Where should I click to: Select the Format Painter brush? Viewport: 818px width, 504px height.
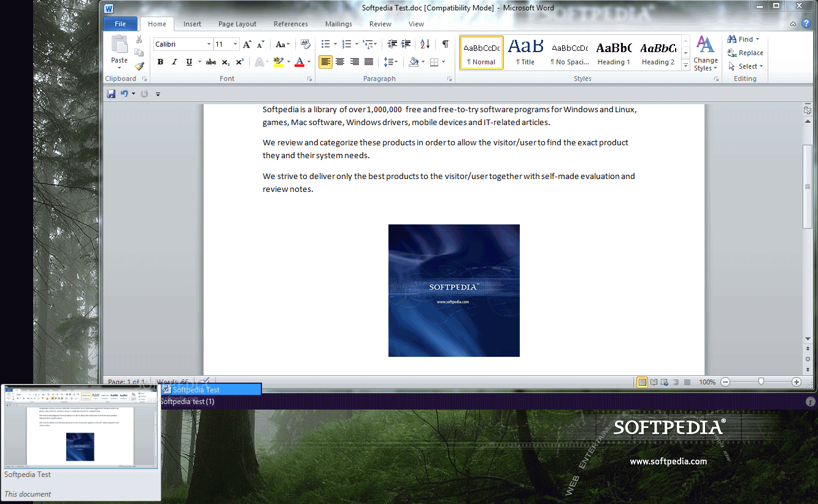[139, 66]
